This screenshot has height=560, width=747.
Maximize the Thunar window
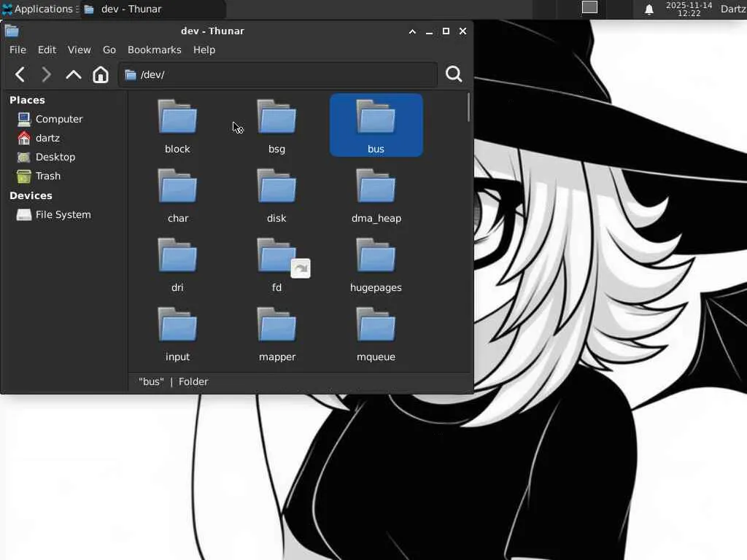click(446, 31)
